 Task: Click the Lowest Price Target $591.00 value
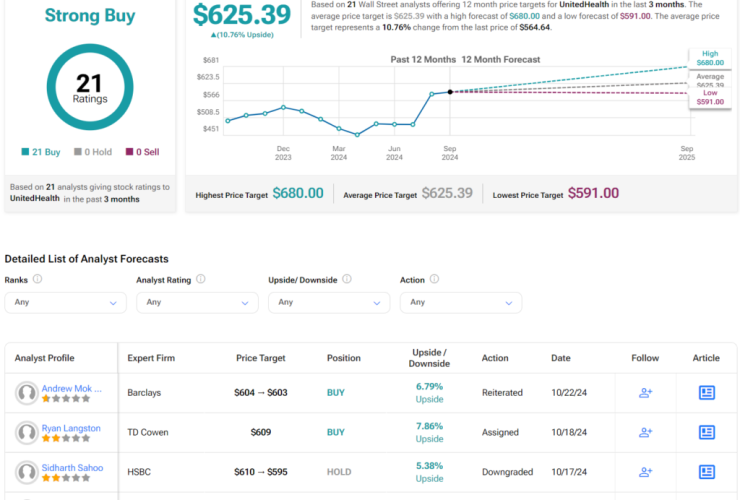click(593, 193)
